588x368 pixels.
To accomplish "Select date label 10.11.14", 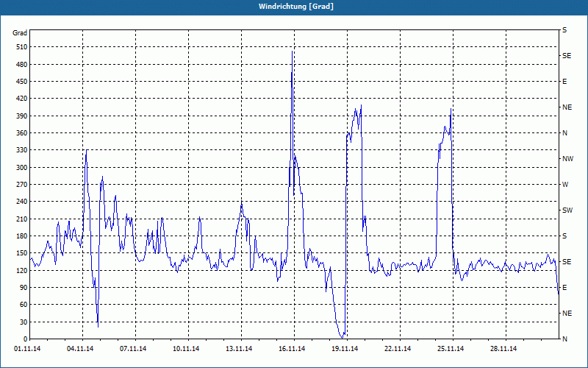I will 186,349.
